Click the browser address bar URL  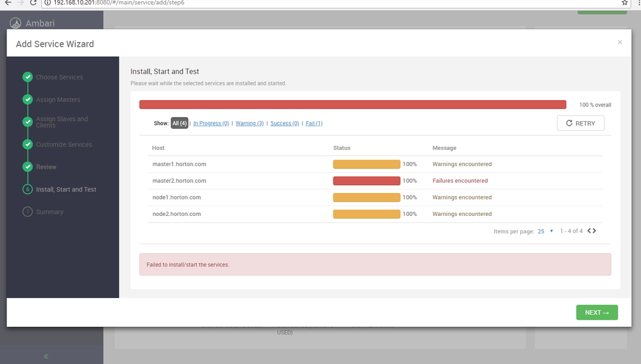[x=119, y=3]
